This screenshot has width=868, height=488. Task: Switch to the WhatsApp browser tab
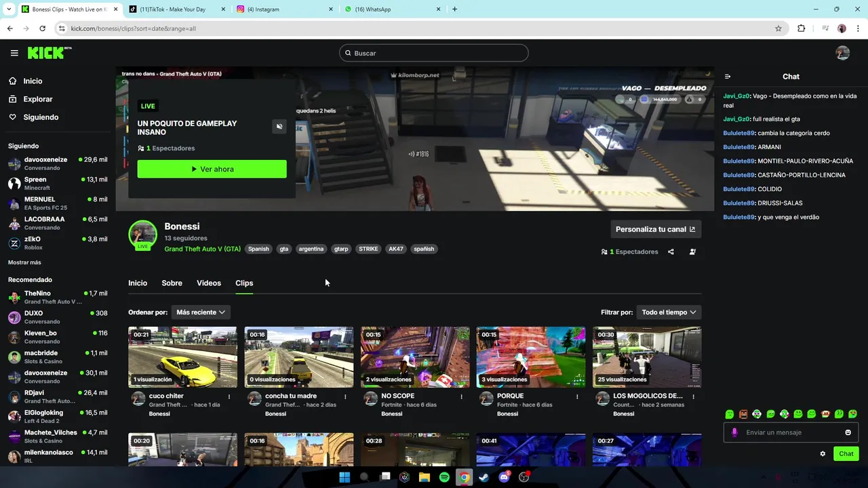coord(392,9)
